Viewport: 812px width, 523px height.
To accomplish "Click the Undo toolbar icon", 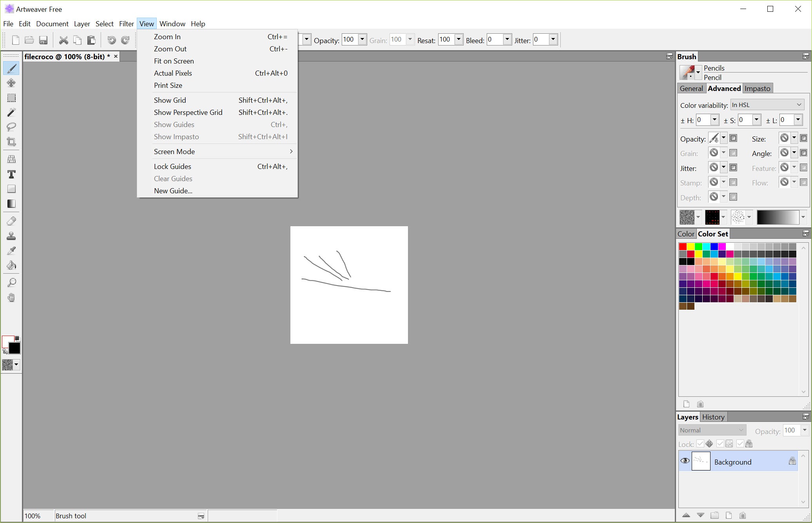I will (x=111, y=40).
